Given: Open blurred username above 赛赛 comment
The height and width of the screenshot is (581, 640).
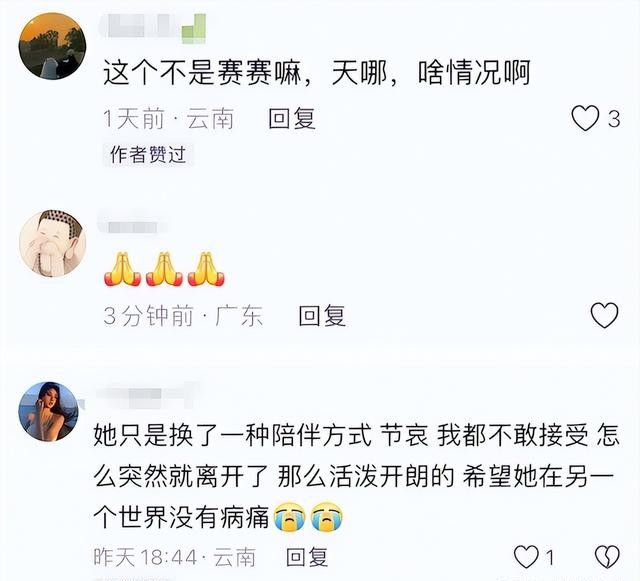Looking at the screenshot, I should pos(152,28).
